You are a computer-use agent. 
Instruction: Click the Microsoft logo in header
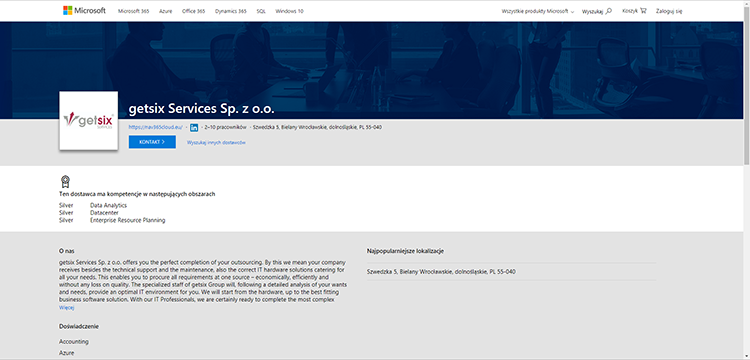(x=84, y=11)
